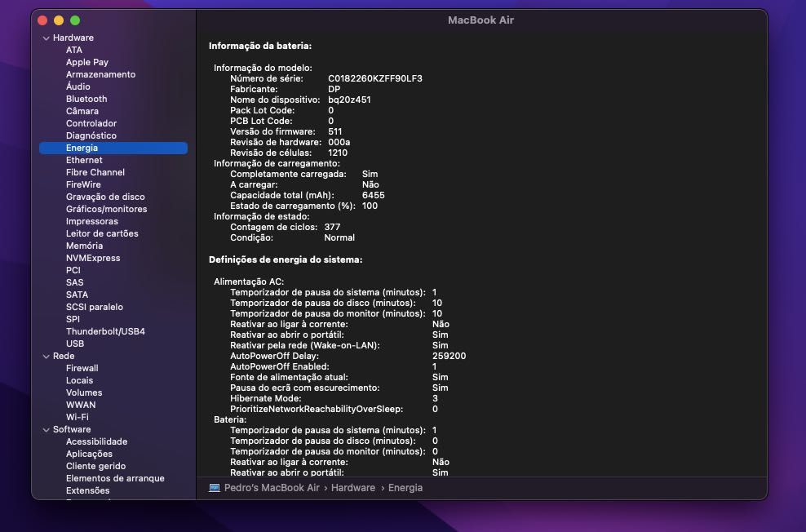Click serial number C0182260KZFF90LF3
The height and width of the screenshot is (532, 806).
coord(375,78)
